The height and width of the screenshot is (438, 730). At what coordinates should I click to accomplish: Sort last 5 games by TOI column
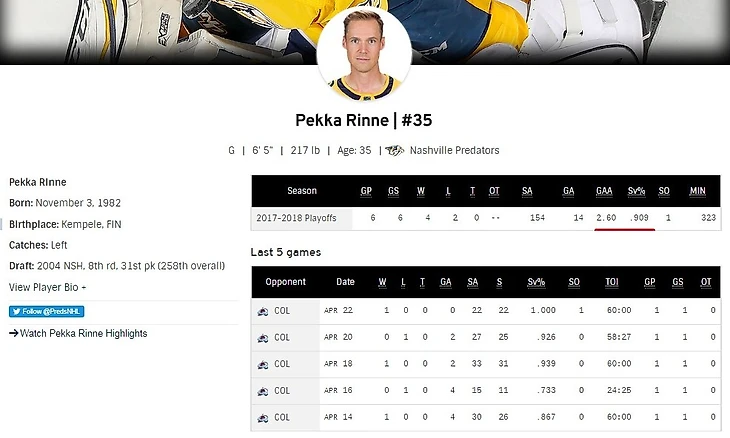pyautogui.click(x=611, y=282)
